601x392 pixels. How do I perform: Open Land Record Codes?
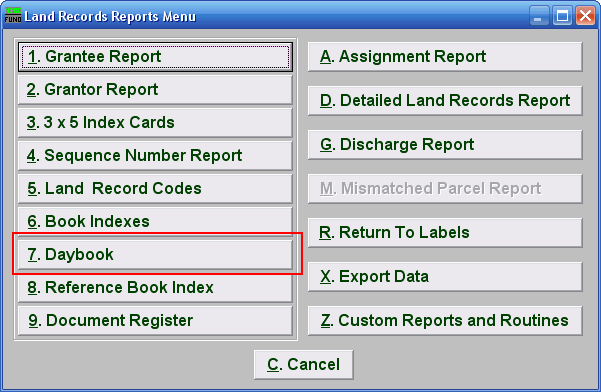click(155, 189)
